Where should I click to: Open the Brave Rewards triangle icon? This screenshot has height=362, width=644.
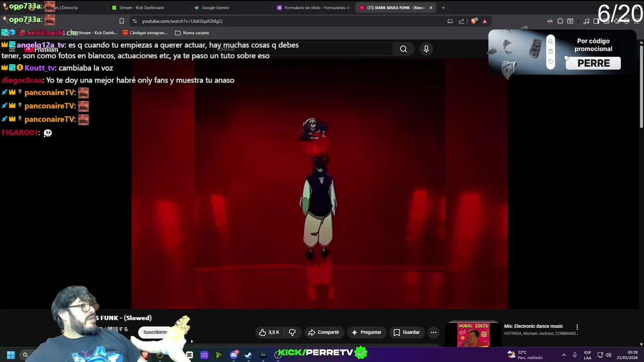click(485, 21)
